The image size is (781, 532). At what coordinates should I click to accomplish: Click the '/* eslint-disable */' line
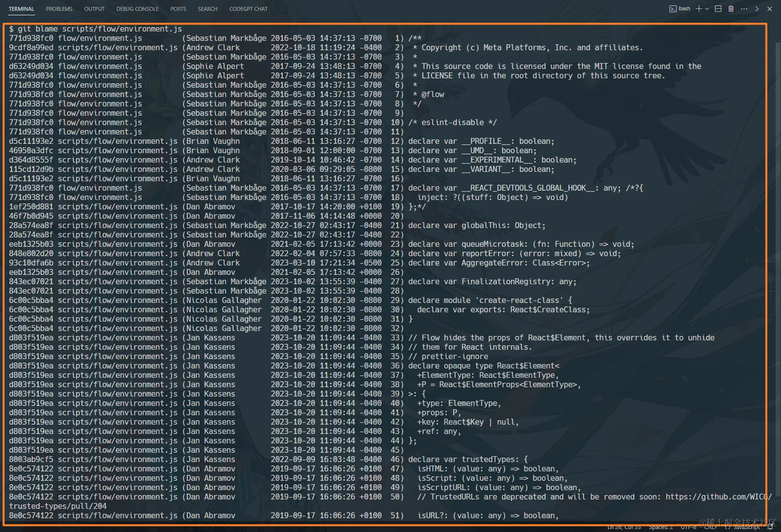pos(453,123)
